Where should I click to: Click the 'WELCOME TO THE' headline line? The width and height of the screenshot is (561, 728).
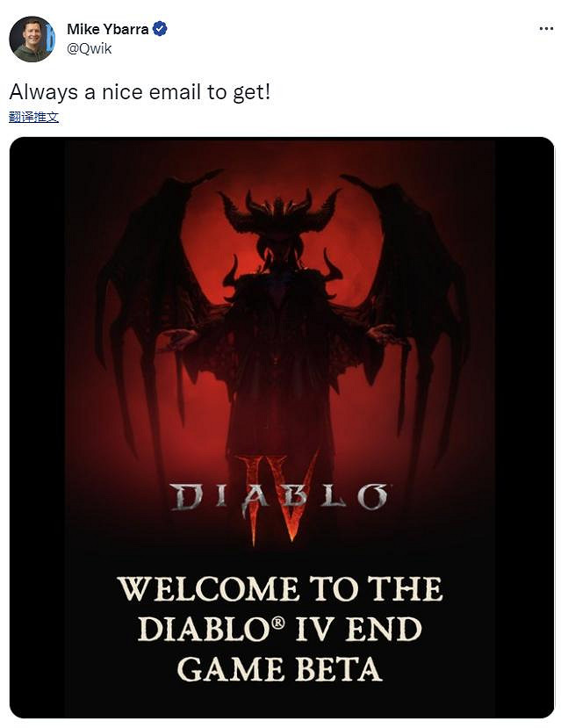pyautogui.click(x=280, y=588)
